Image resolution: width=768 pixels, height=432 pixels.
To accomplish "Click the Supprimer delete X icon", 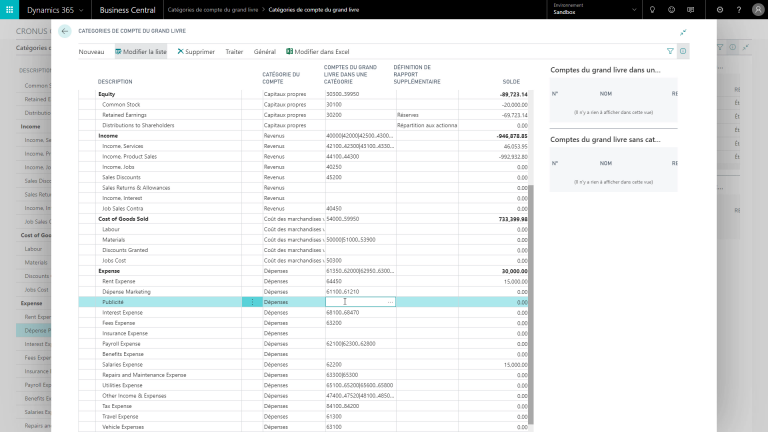I will point(180,51).
